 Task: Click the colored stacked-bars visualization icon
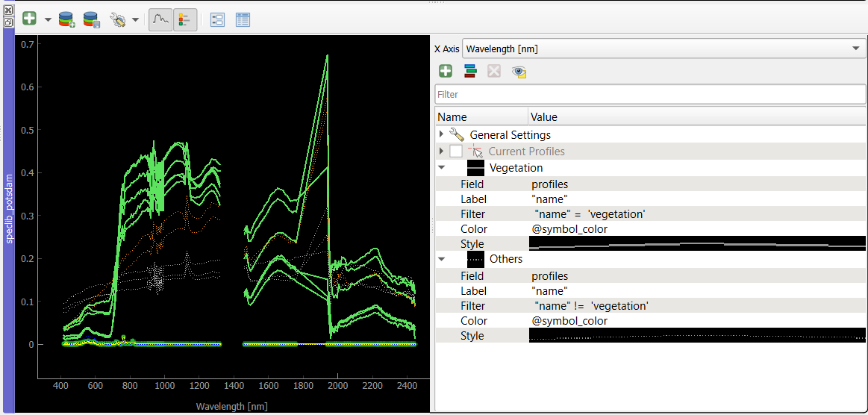470,71
